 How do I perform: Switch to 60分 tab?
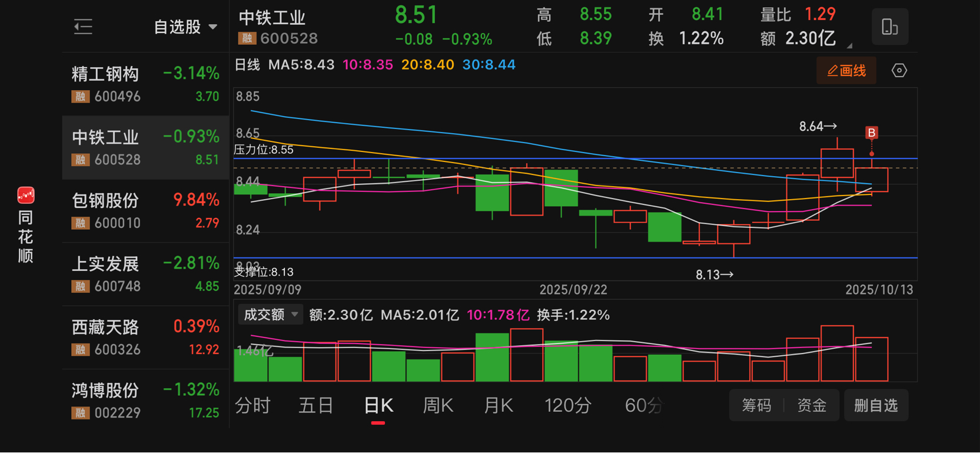click(x=643, y=405)
